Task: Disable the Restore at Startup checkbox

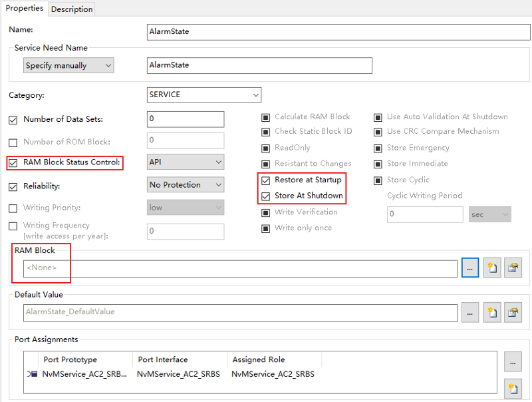Action: click(266, 180)
